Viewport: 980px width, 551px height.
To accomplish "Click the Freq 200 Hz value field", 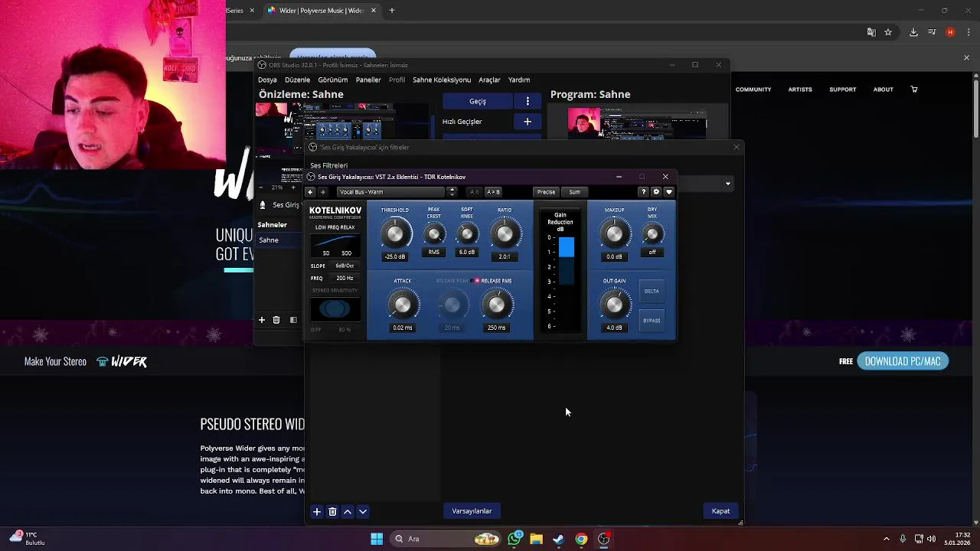I will coord(345,278).
